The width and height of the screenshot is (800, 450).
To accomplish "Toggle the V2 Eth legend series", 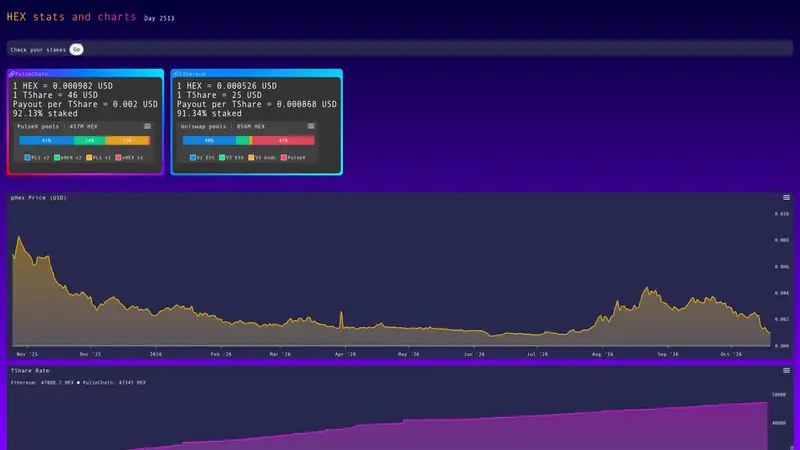I will (202, 158).
